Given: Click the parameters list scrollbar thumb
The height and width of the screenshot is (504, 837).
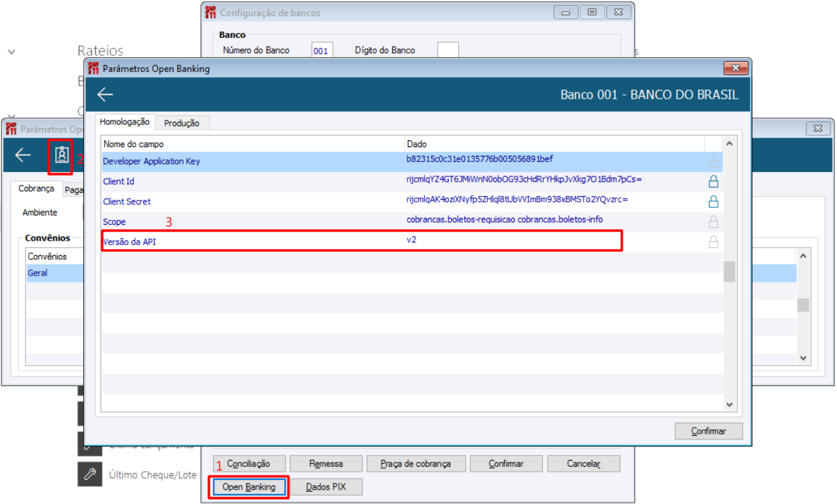Looking at the screenshot, I should 730,272.
